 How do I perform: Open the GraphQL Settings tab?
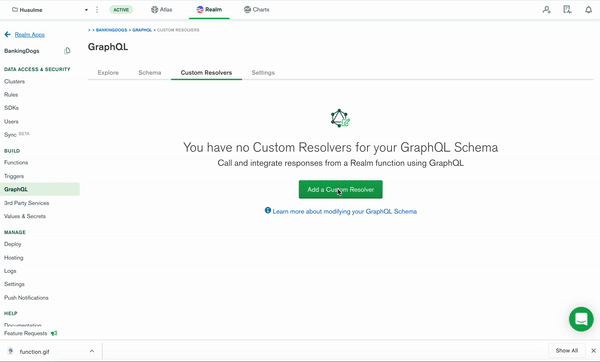tap(263, 72)
